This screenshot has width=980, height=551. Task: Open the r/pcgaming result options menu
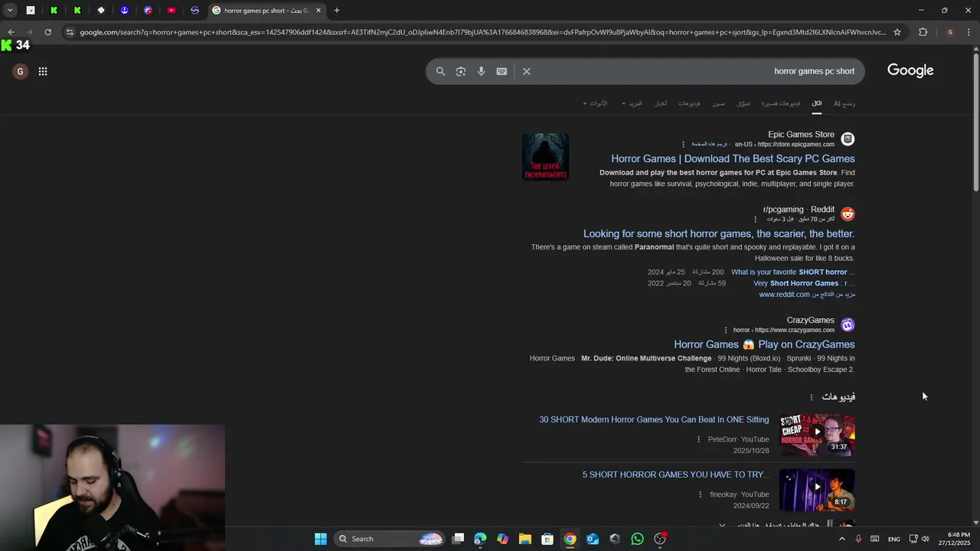pos(755,219)
